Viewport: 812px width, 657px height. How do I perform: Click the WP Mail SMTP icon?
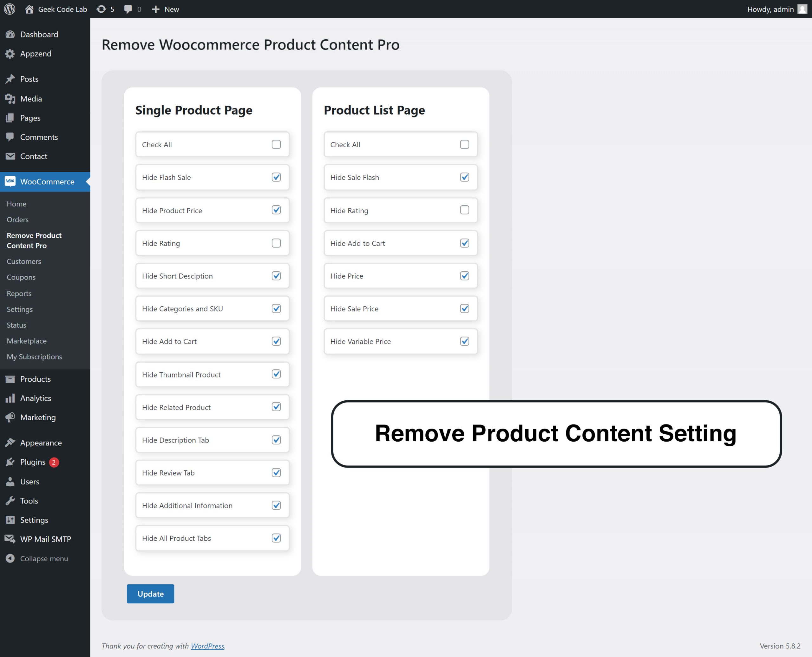[10, 539]
